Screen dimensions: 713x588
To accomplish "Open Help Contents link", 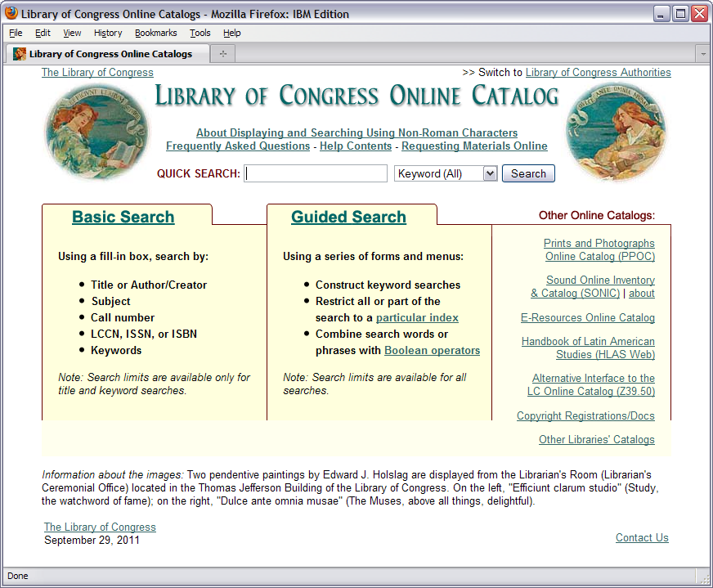I will tap(356, 146).
